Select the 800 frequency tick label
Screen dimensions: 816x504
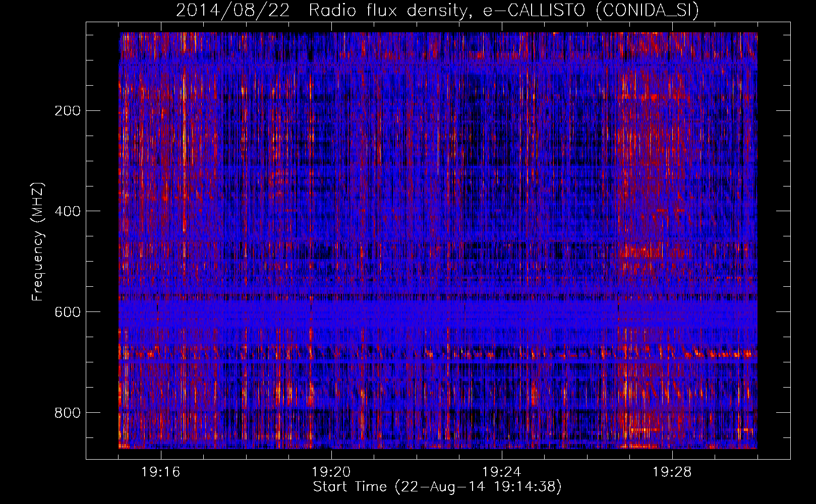click(x=68, y=413)
